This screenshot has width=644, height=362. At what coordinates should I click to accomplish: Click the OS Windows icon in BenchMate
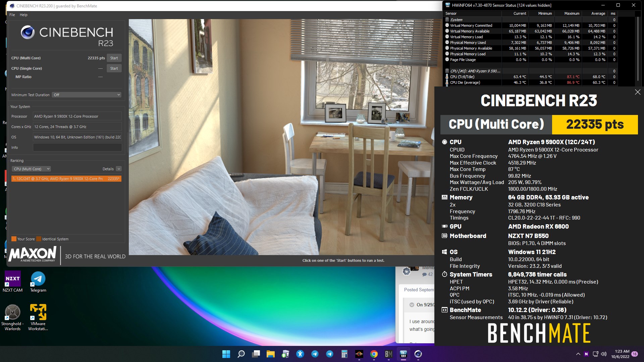[x=444, y=252]
